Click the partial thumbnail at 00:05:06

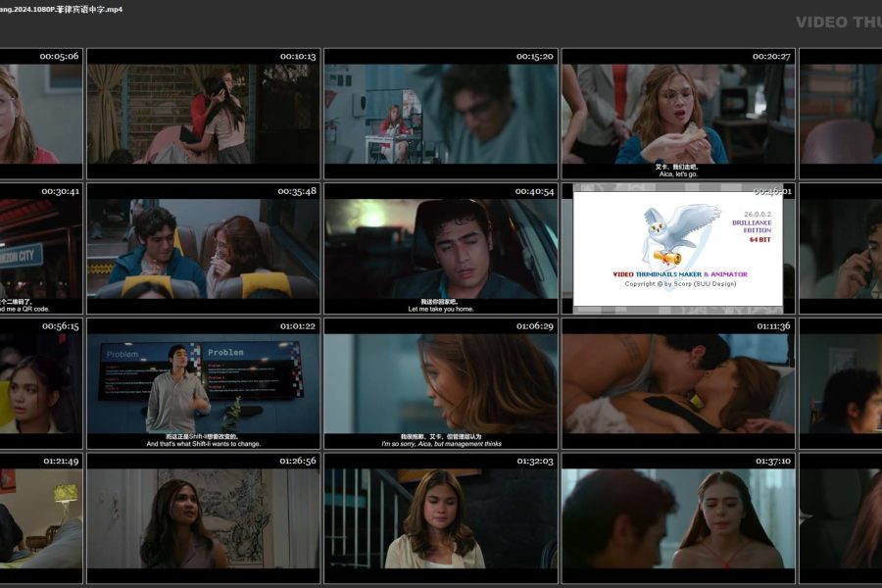(x=40, y=113)
